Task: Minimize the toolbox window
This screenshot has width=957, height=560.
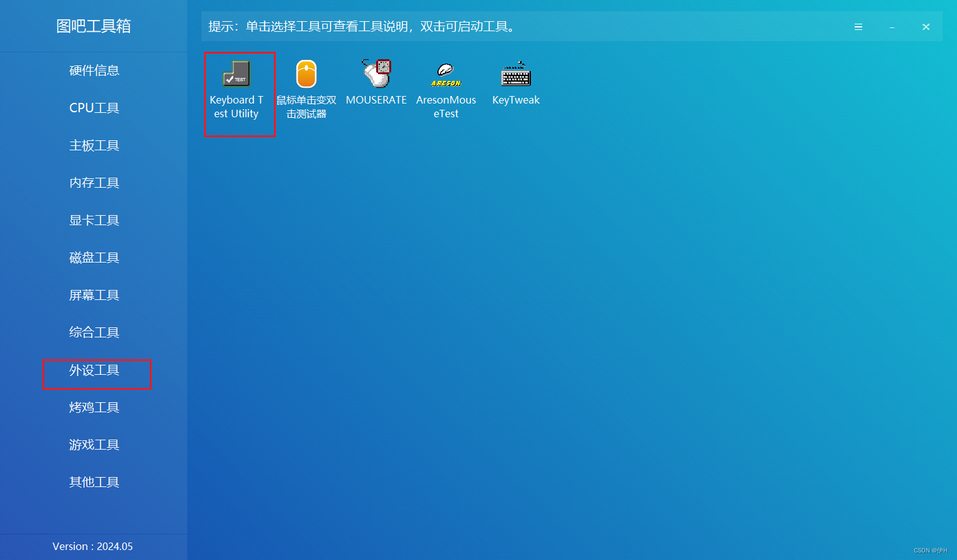Action: (x=892, y=27)
